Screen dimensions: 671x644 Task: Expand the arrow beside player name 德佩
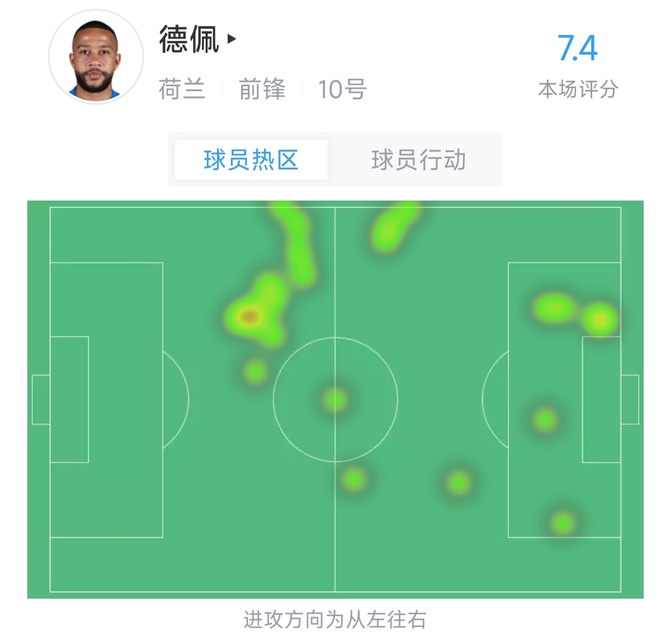(232, 39)
